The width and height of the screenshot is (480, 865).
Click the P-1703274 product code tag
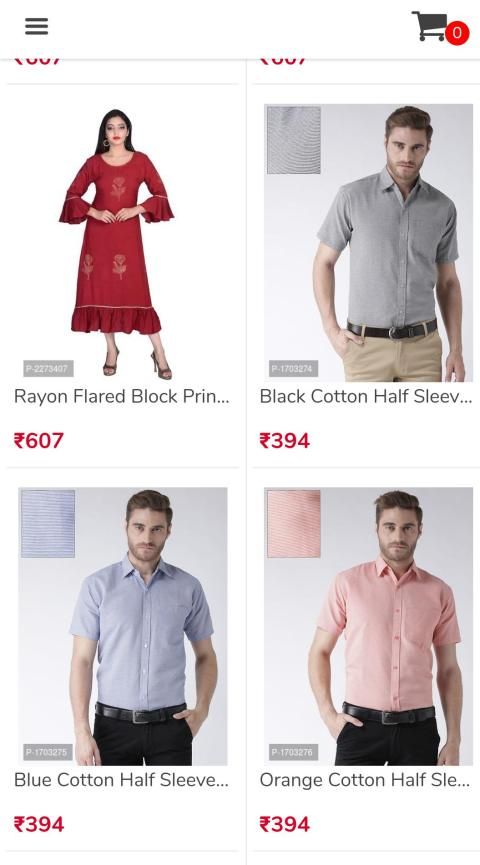(294, 369)
